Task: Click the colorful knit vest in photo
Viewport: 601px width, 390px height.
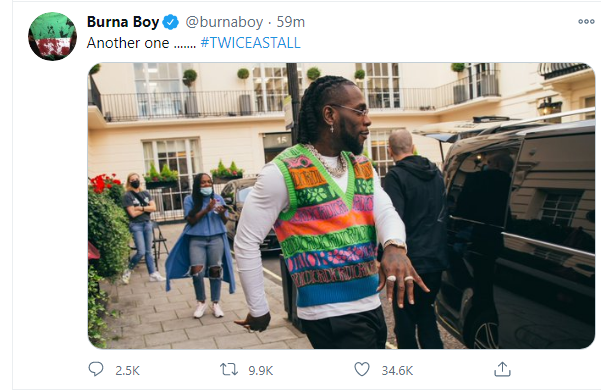Action: (328, 226)
